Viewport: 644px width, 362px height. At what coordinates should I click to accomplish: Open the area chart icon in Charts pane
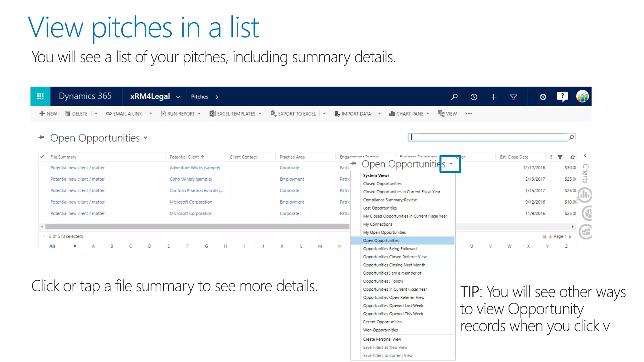click(586, 233)
